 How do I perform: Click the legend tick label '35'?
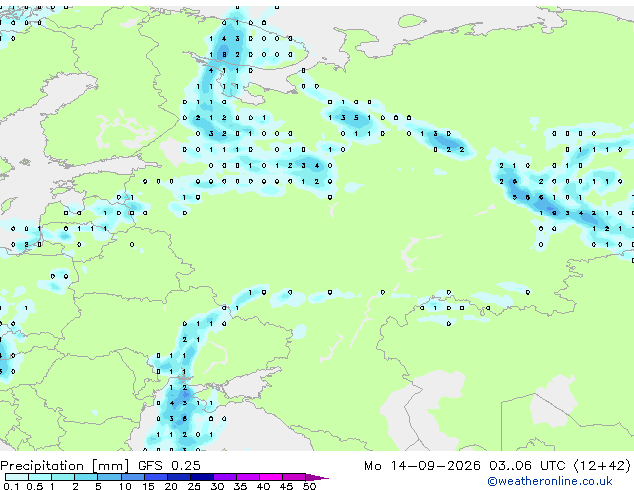click(240, 486)
